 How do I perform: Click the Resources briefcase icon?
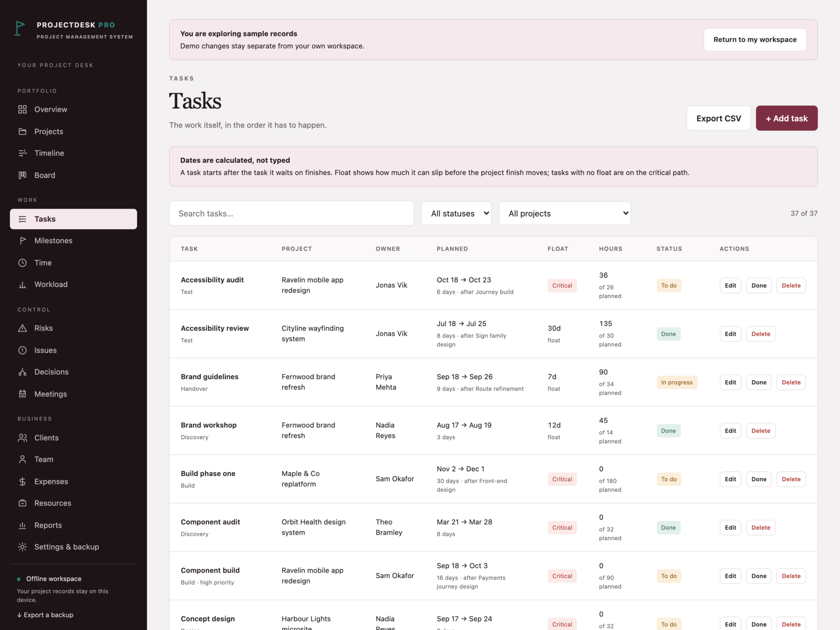pos(22,503)
